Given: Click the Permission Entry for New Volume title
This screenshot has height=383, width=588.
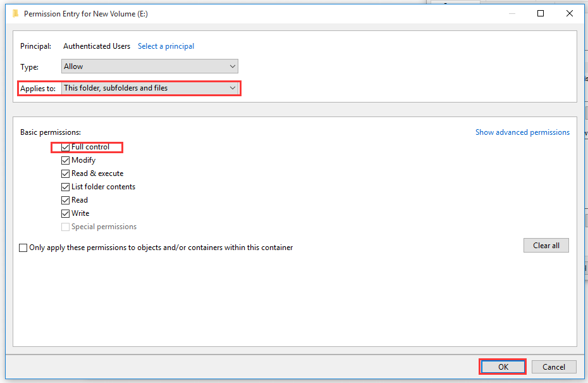Looking at the screenshot, I should coord(86,14).
